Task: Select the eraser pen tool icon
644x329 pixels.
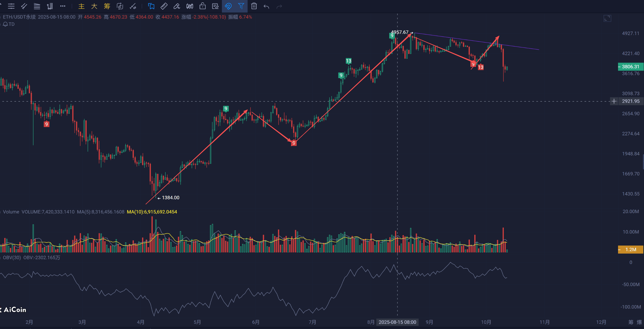Action: [177, 6]
